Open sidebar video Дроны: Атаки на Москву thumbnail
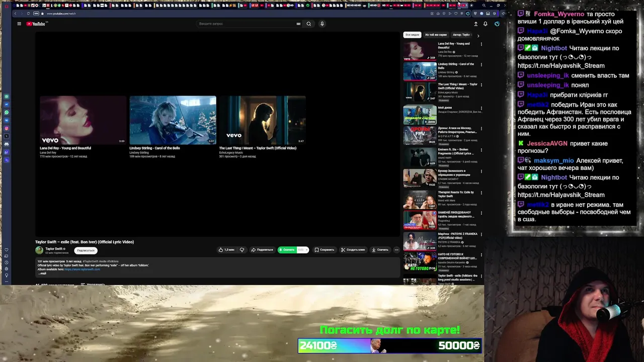 pos(420,136)
